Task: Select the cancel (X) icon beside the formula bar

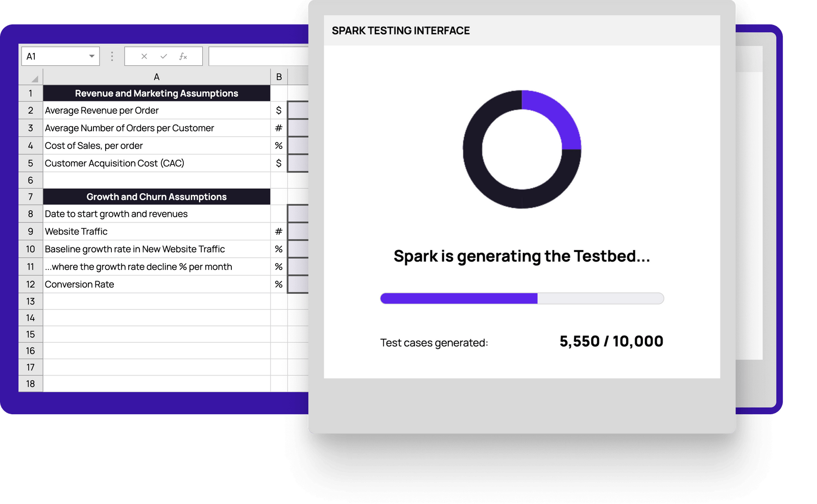Action: point(144,56)
